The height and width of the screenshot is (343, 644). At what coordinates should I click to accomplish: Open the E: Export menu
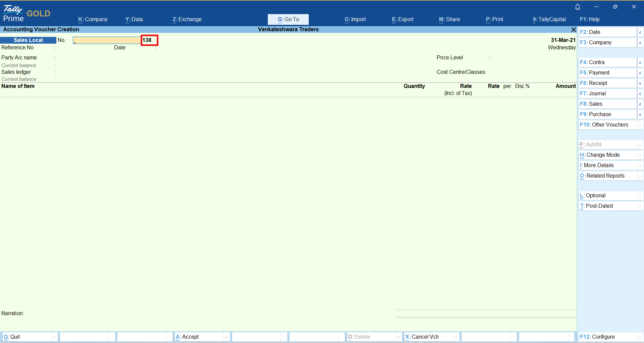point(402,19)
